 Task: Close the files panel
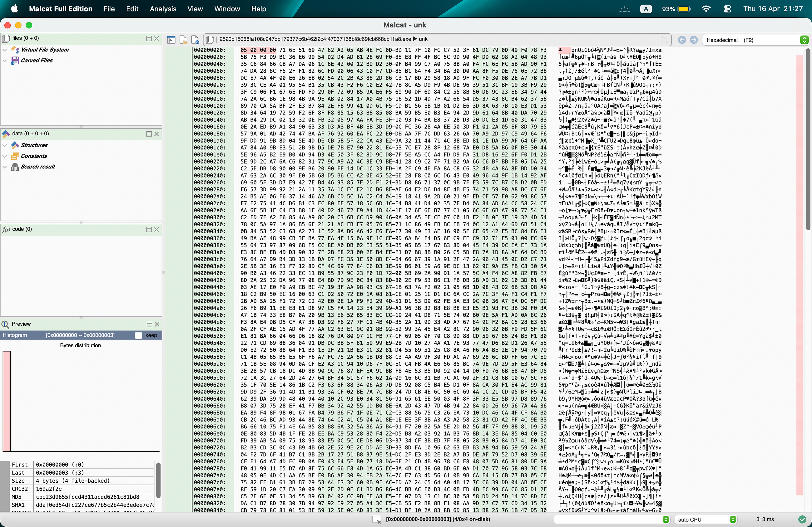156,38
